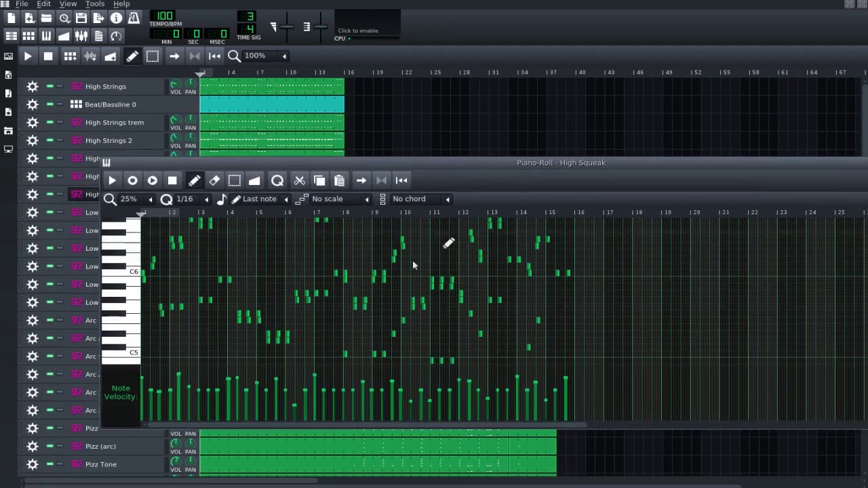This screenshot has width=868, height=488.
Task: Open an existing project via the folder icon
Action: pos(46,18)
